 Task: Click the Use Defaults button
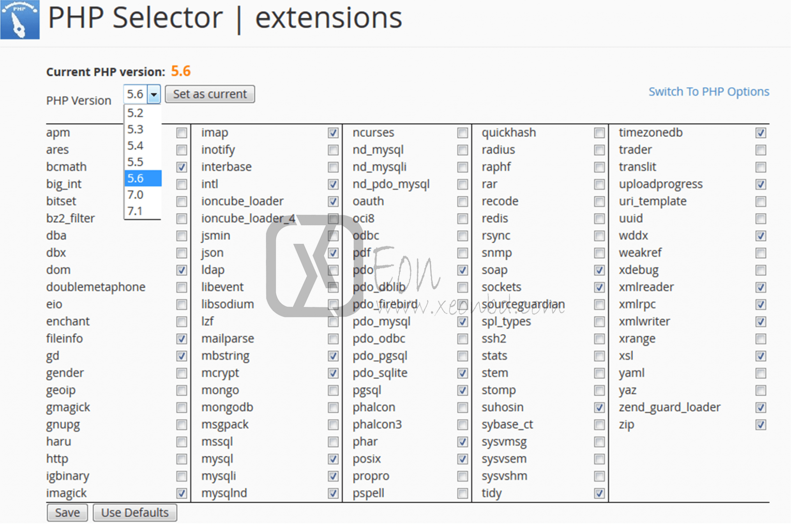134,512
